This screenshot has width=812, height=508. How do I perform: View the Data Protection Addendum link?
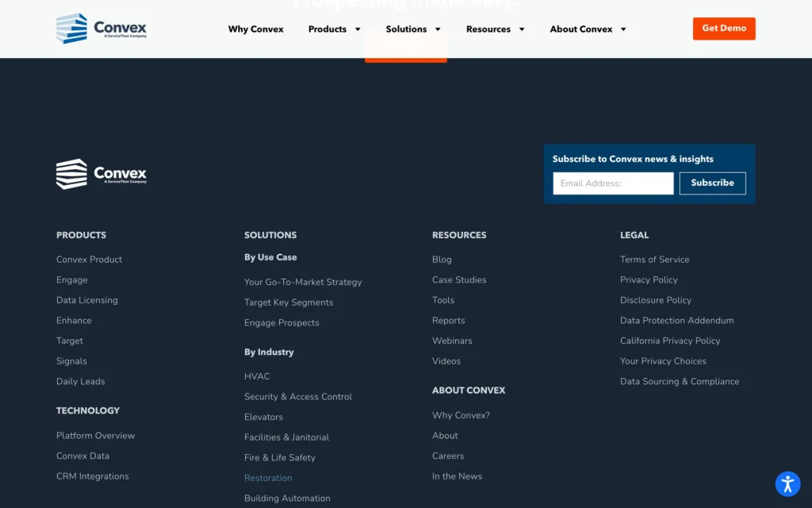(x=677, y=321)
